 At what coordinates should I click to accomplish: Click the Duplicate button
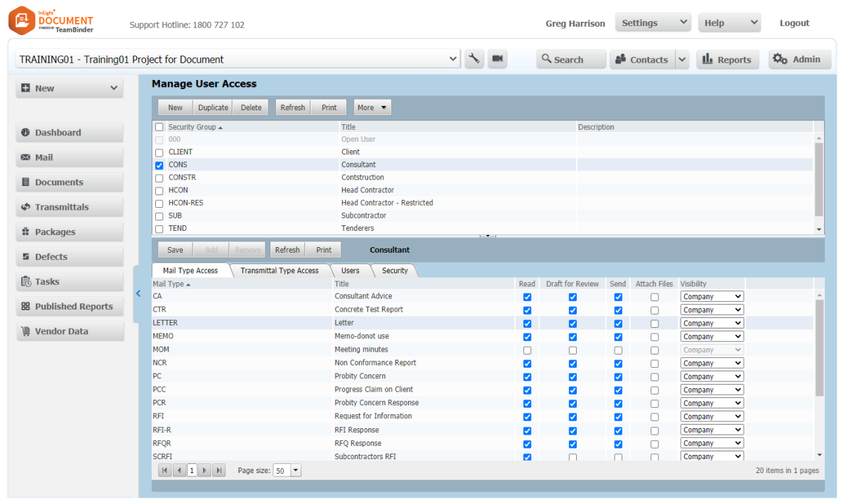tap(213, 107)
